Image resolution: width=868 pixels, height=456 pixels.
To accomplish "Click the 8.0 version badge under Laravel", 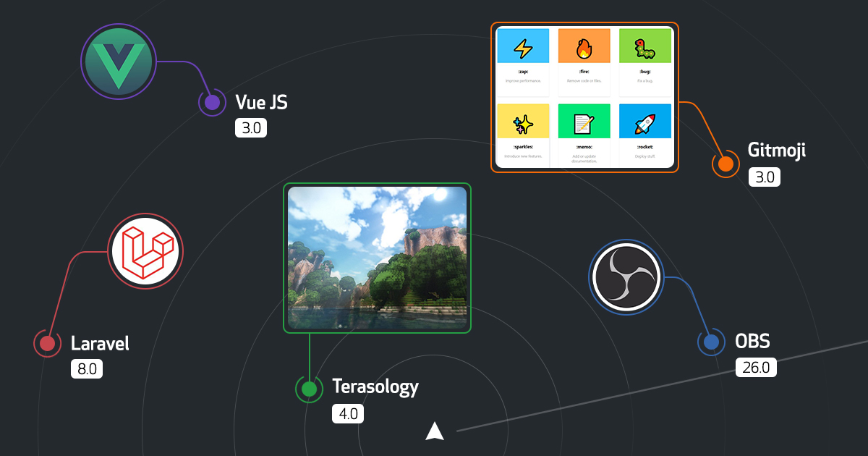I will pyautogui.click(x=88, y=368).
